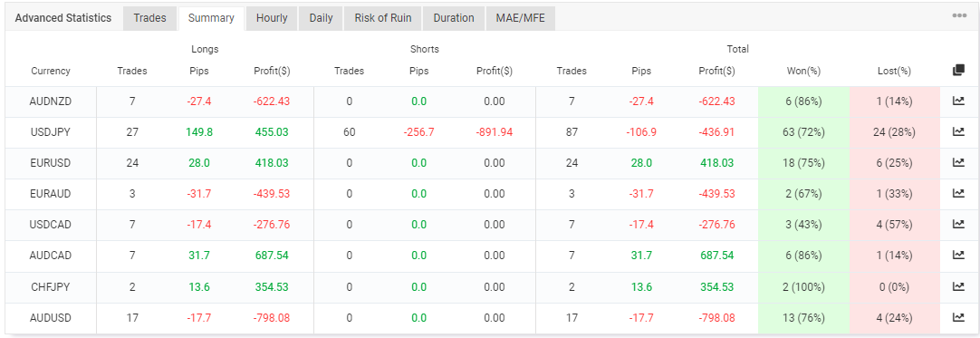Show the chart for the EURAUD row
This screenshot has height=338, width=980.
(958, 194)
